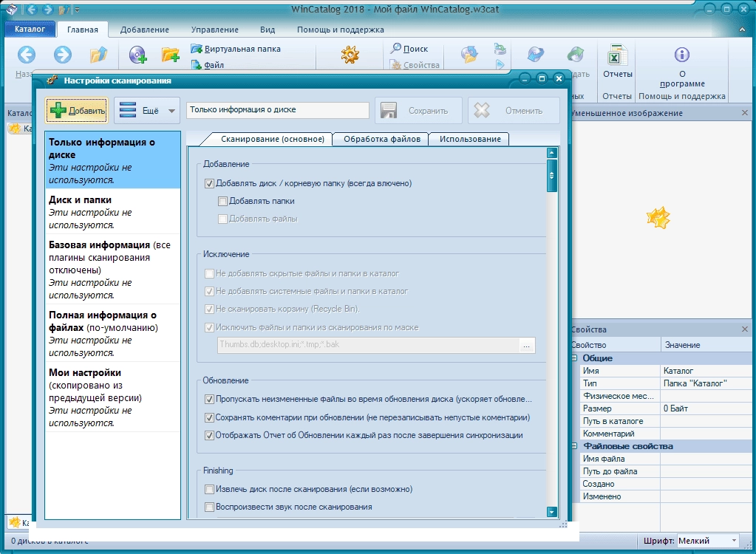
Task: Select Только информация о диске preset
Action: tap(113, 160)
